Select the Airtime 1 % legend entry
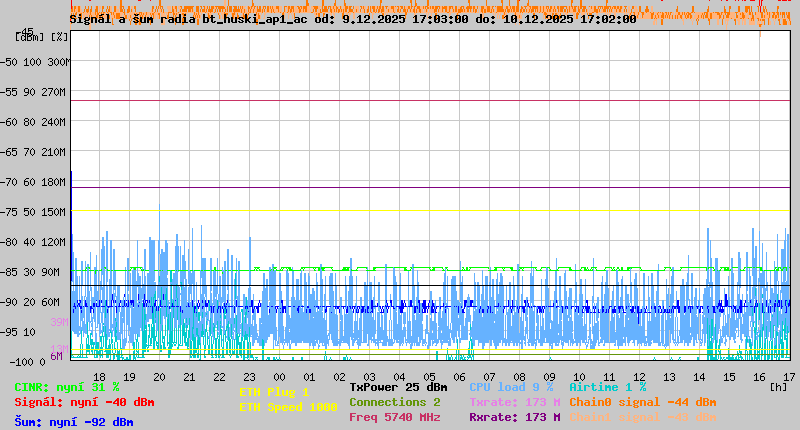Image resolution: width=800 pixels, height=430 pixels. [x=607, y=387]
